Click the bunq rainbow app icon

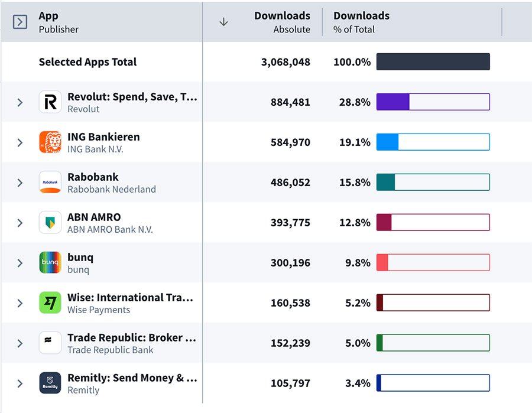(x=50, y=263)
